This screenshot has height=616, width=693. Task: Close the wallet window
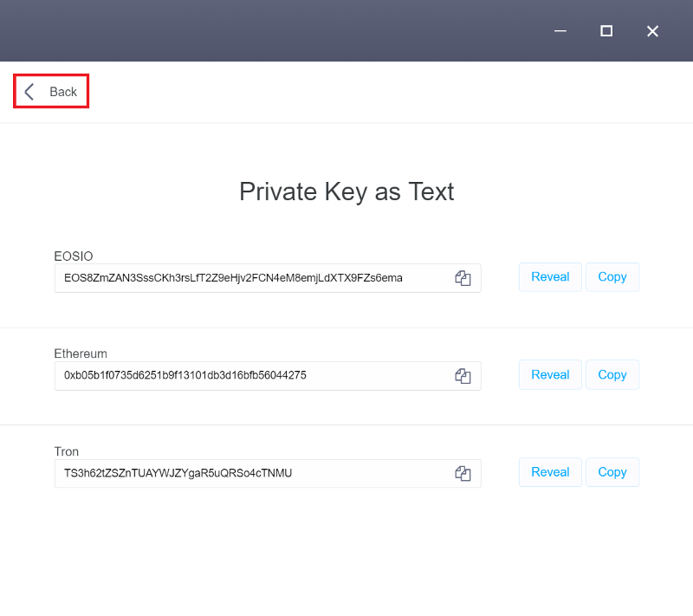(652, 31)
